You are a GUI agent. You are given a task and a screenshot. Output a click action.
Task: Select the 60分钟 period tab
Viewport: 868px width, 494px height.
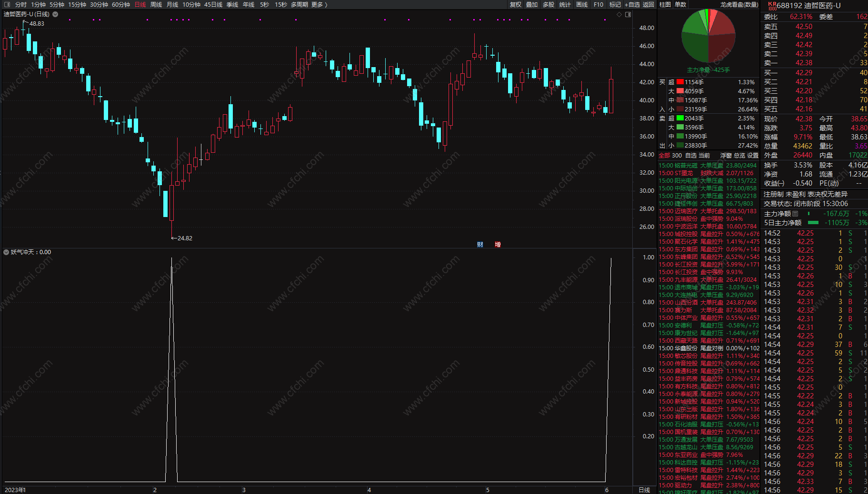point(121,4)
